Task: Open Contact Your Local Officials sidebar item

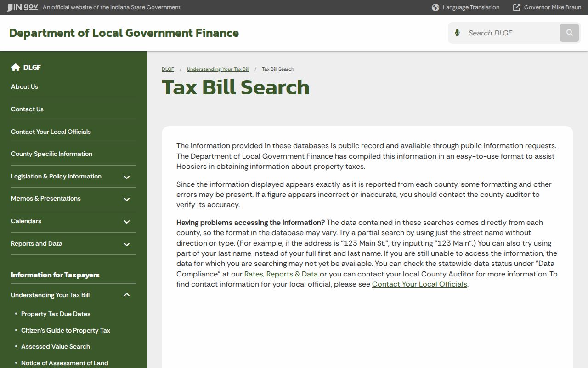Action: pyautogui.click(x=51, y=132)
